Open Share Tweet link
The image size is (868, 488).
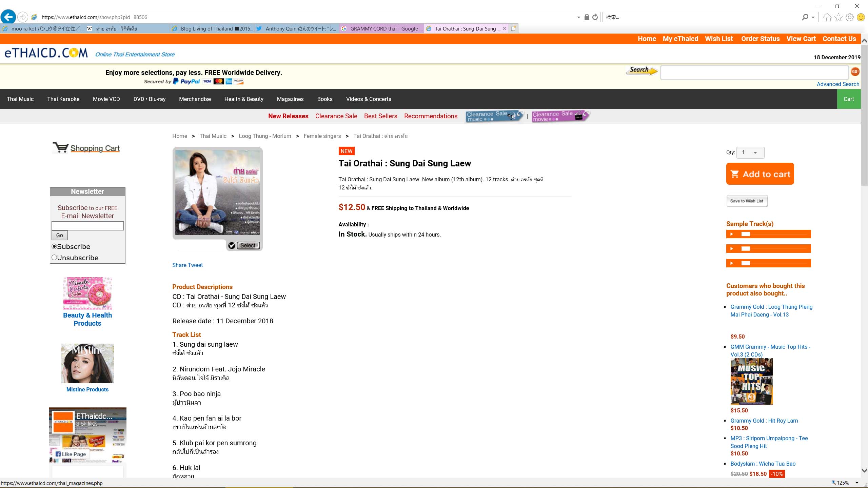(x=188, y=265)
